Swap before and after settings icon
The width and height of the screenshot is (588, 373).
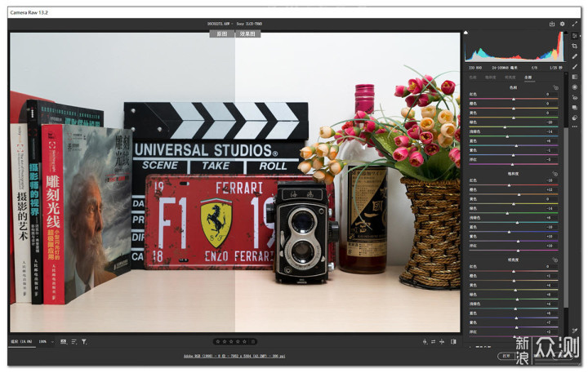pyautogui.click(x=433, y=342)
